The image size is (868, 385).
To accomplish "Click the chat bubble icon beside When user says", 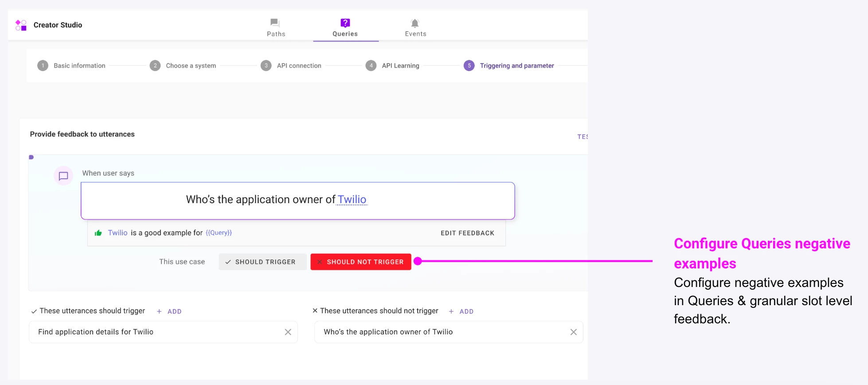I will [63, 176].
